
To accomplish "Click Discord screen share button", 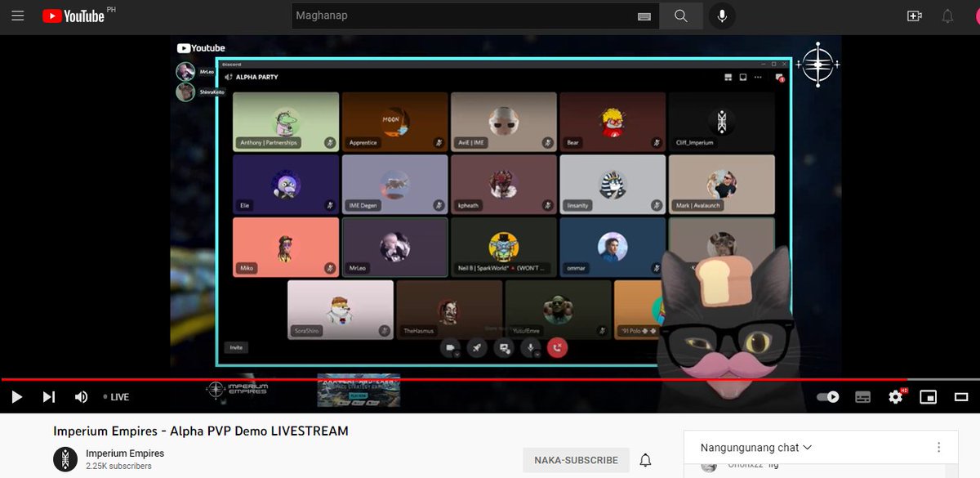I will pyautogui.click(x=504, y=348).
